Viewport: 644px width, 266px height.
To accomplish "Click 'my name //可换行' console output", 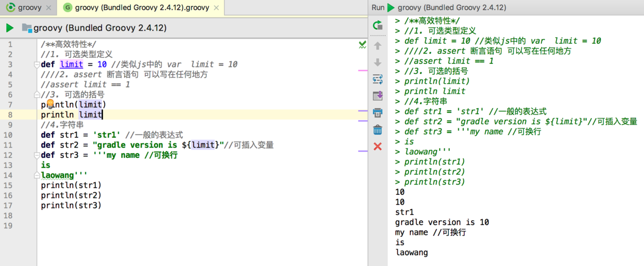I will (x=431, y=232).
